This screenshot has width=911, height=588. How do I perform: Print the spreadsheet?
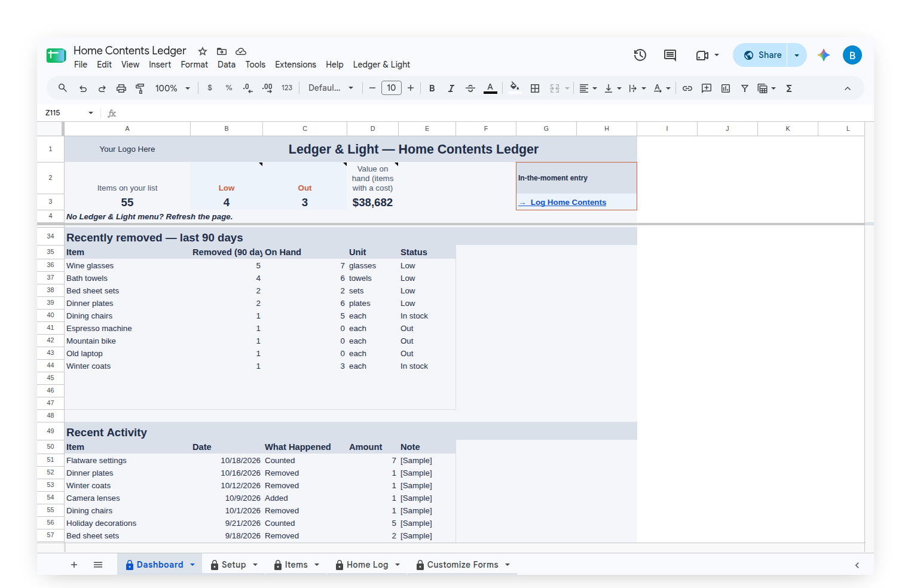[121, 88]
